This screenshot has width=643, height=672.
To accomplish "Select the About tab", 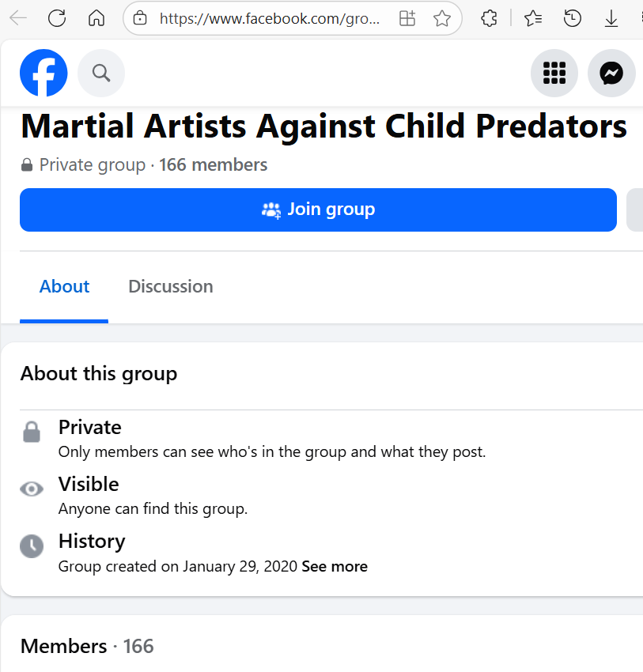I will [x=64, y=286].
